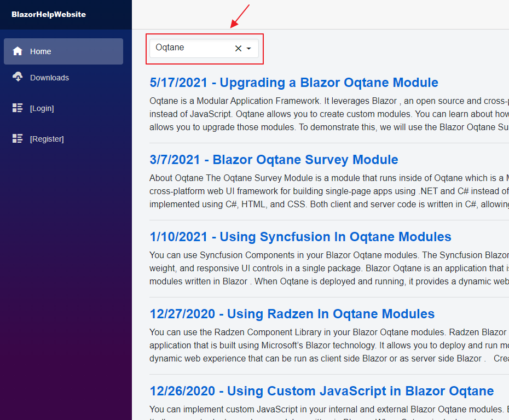Click inside the Oqtane filter input field
The width and height of the screenshot is (509, 420).
[192, 48]
